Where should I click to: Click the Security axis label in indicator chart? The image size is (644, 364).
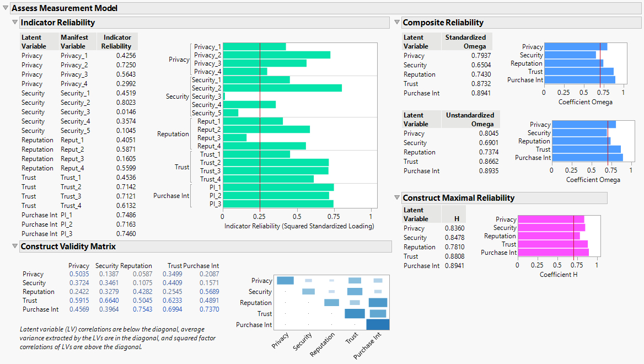point(177,97)
